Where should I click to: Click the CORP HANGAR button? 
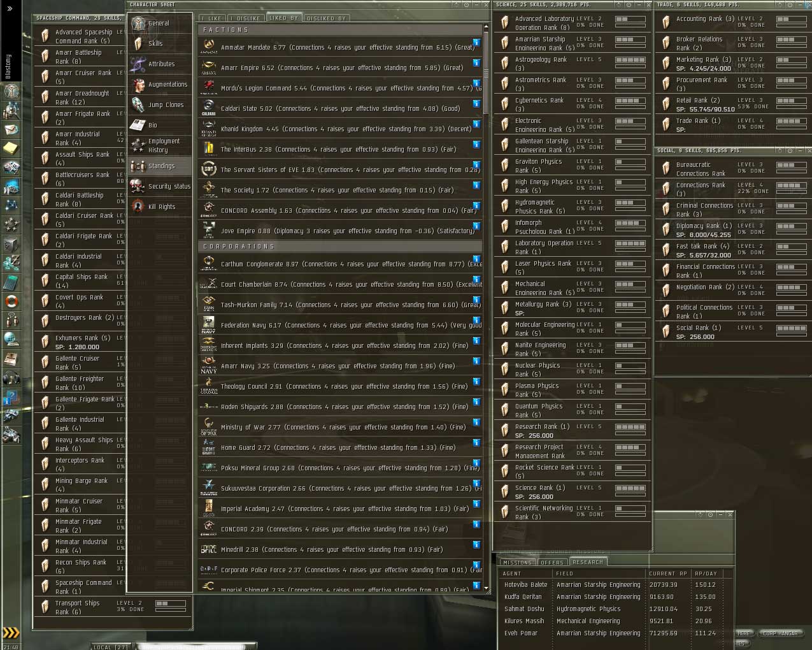(780, 633)
